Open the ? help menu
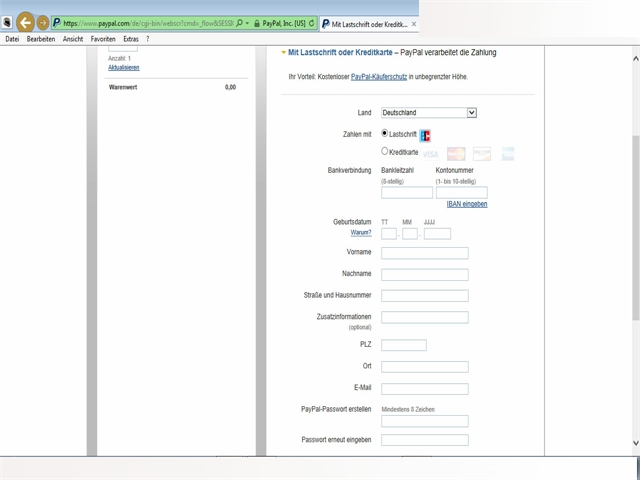640x480 pixels. pyautogui.click(x=148, y=39)
